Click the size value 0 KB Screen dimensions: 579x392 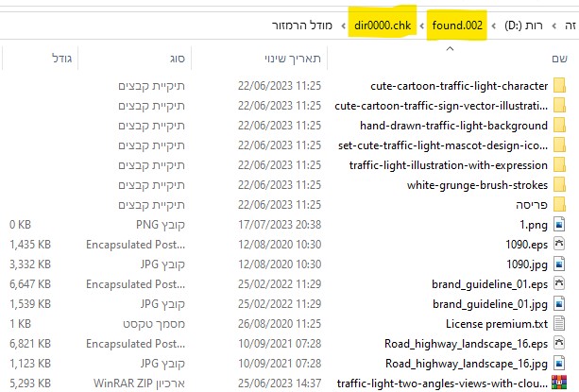coord(21,225)
